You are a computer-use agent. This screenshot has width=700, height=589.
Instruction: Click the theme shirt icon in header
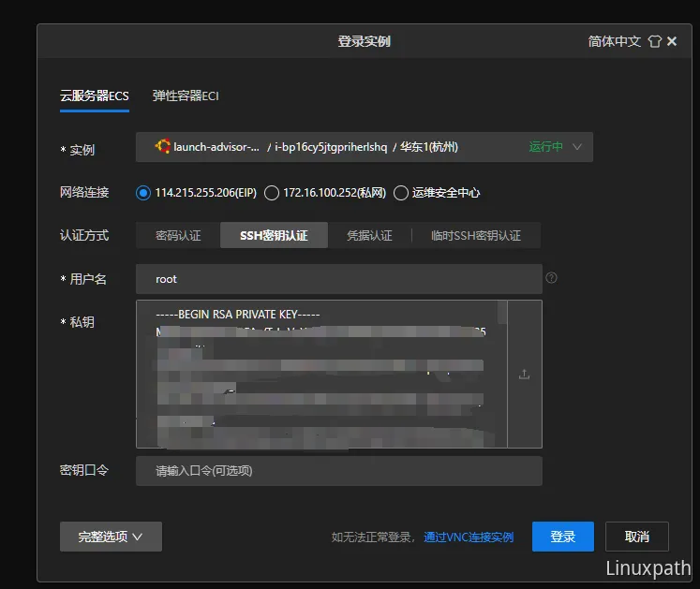coord(654,41)
